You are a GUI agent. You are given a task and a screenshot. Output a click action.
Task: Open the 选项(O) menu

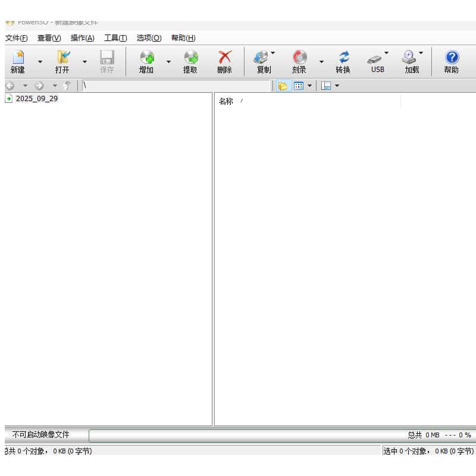(x=149, y=38)
